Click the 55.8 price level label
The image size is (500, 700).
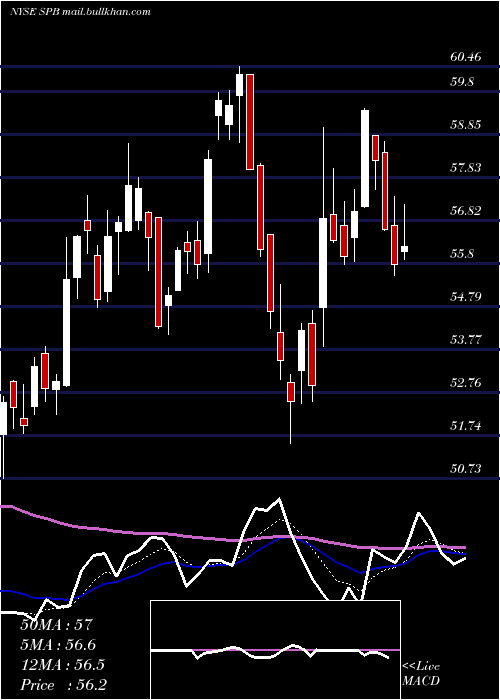[x=463, y=254]
